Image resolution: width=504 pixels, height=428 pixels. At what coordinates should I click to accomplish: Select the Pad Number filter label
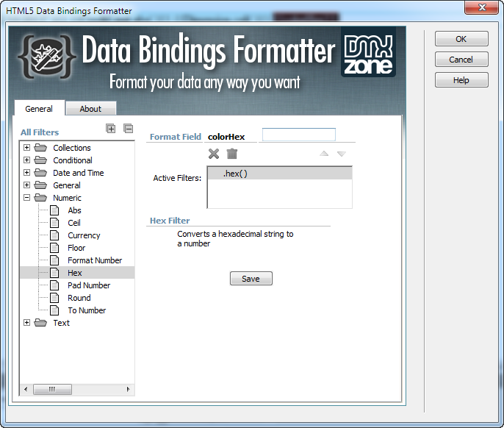point(89,285)
